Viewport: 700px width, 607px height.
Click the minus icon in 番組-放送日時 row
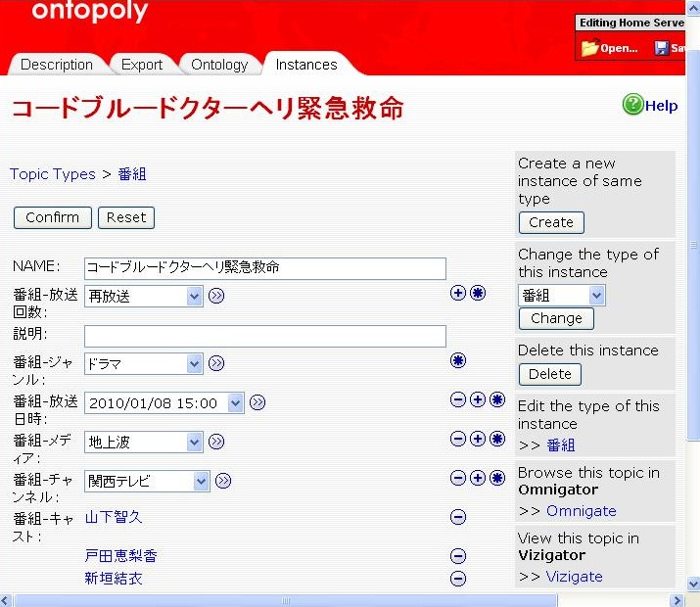click(x=457, y=399)
